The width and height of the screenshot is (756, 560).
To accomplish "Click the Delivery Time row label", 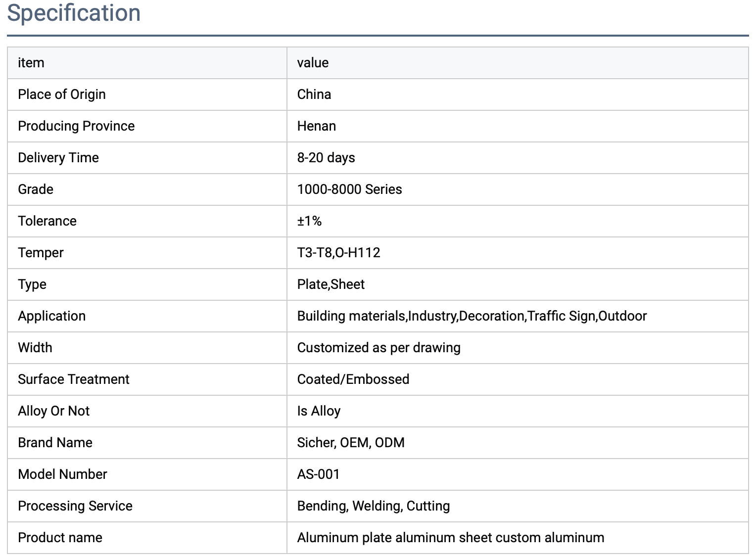I will tap(58, 158).
